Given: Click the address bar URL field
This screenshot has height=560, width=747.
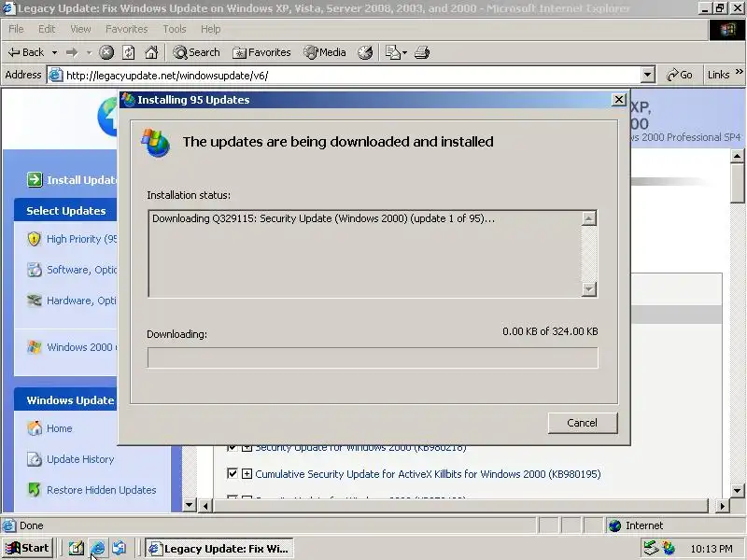Looking at the screenshot, I should 343,76.
